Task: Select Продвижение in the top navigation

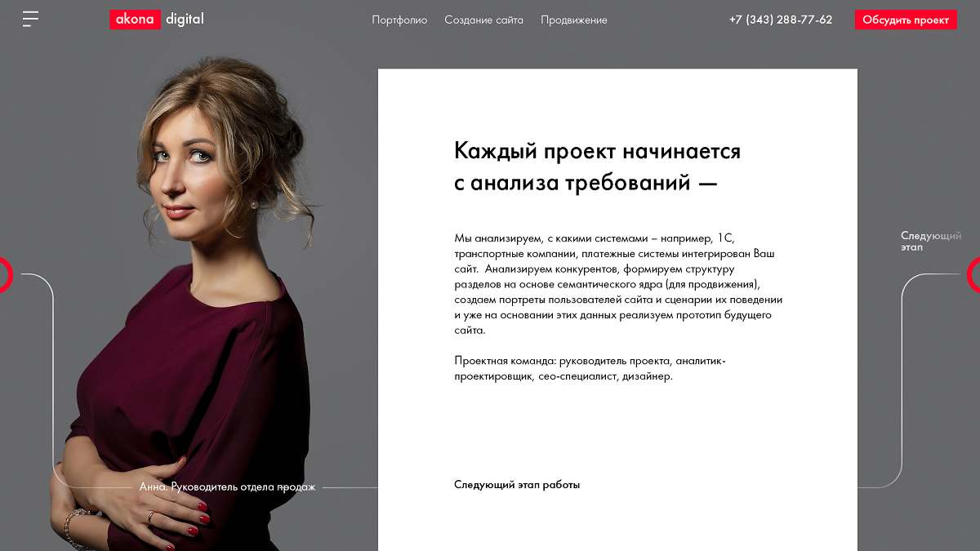Action: (x=574, y=20)
